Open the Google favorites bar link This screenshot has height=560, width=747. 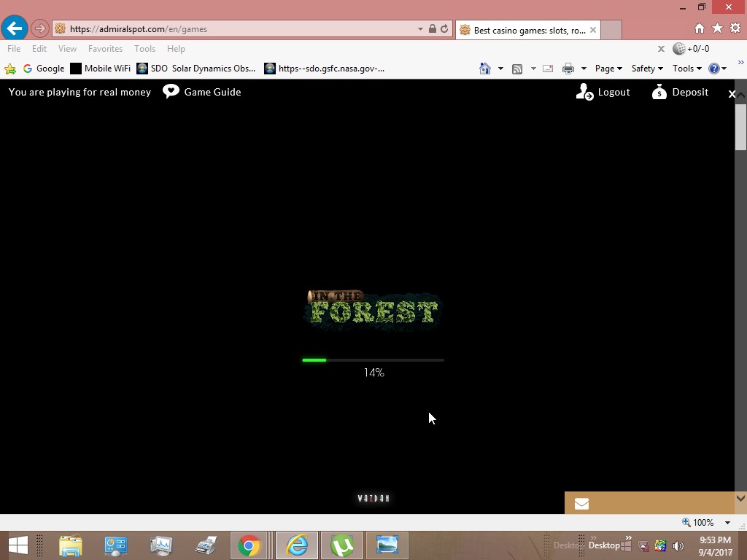tap(44, 69)
